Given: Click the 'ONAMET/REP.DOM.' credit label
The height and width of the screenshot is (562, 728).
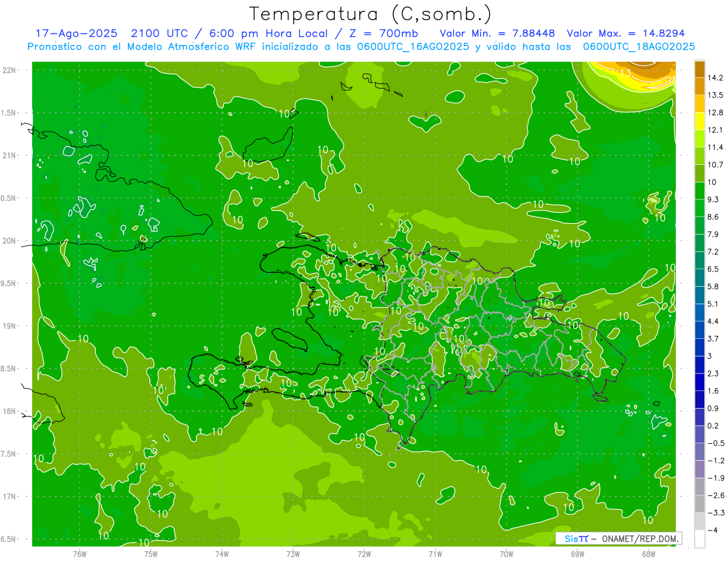Looking at the screenshot, I should point(639,538).
